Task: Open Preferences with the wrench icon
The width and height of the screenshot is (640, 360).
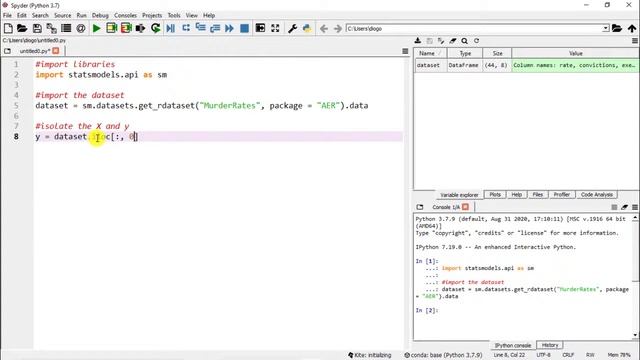Action: (292, 28)
